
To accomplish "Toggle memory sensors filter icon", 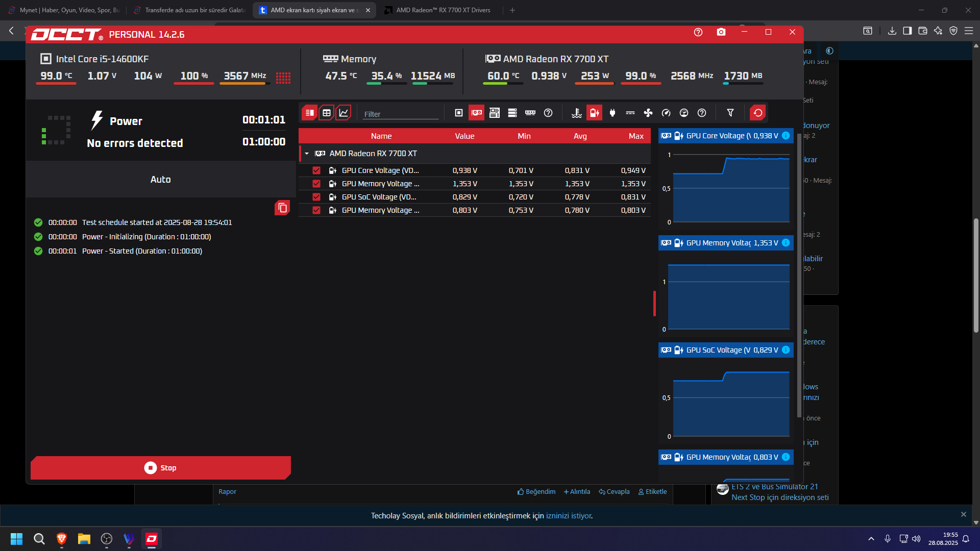I will click(x=530, y=113).
